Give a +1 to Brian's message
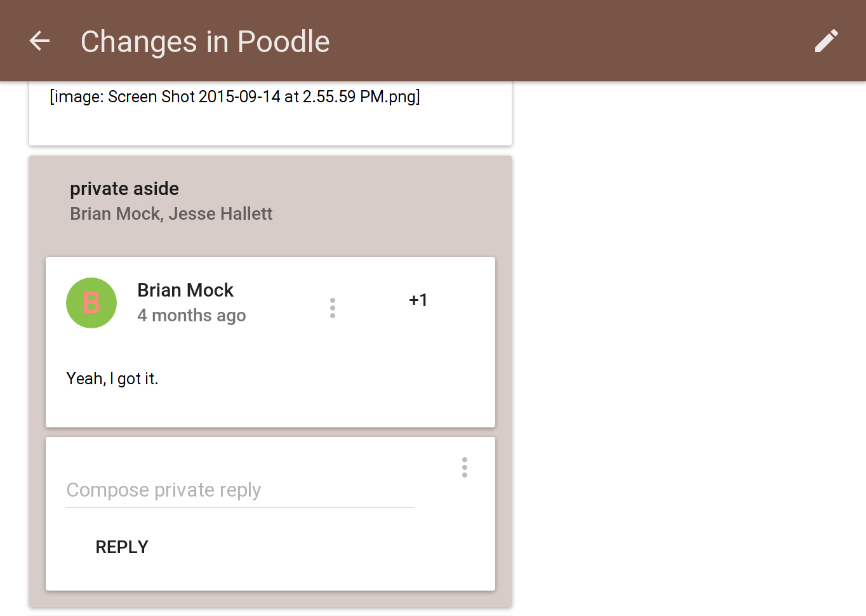 [418, 300]
